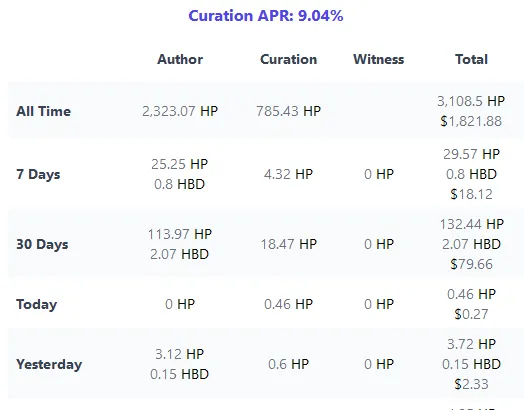Click Yesterday author value 3.12 HP
Image resolution: width=524 pixels, height=410 pixels.
[180, 354]
